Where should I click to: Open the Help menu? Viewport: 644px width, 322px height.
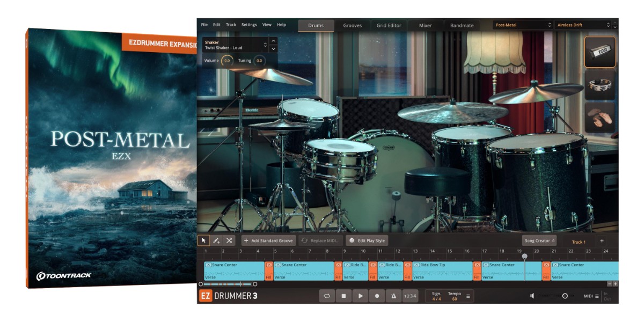coord(281,25)
